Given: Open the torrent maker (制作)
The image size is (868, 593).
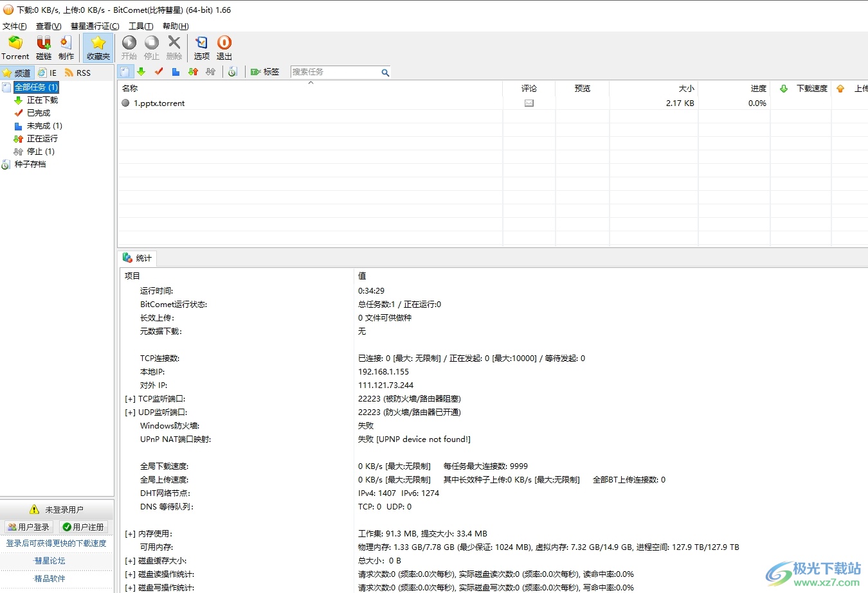Looking at the screenshot, I should tap(66, 48).
